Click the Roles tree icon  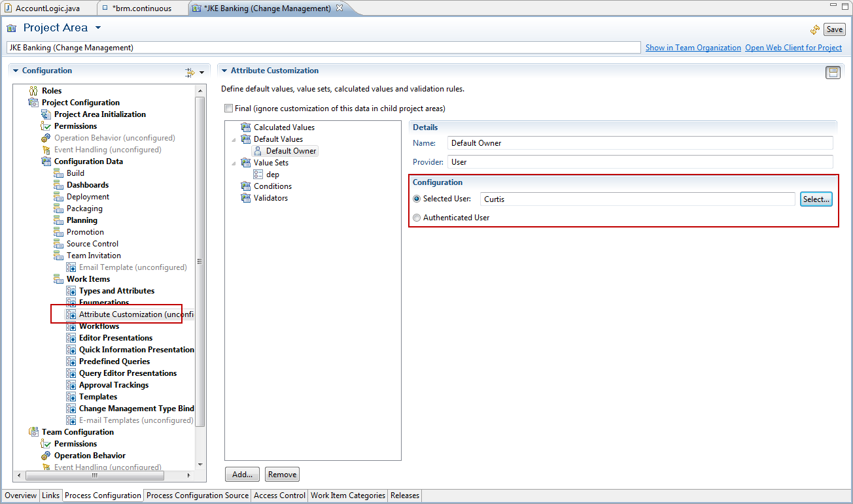(x=33, y=91)
